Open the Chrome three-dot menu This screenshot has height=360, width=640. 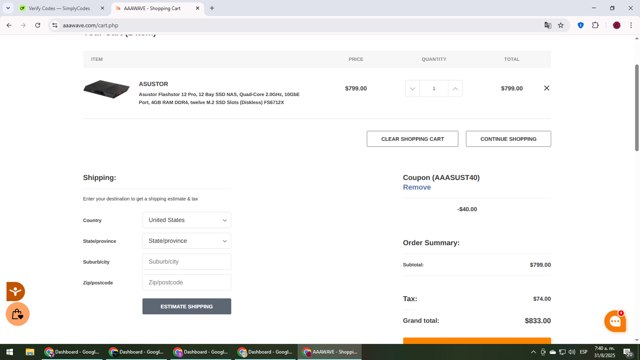[x=631, y=25]
